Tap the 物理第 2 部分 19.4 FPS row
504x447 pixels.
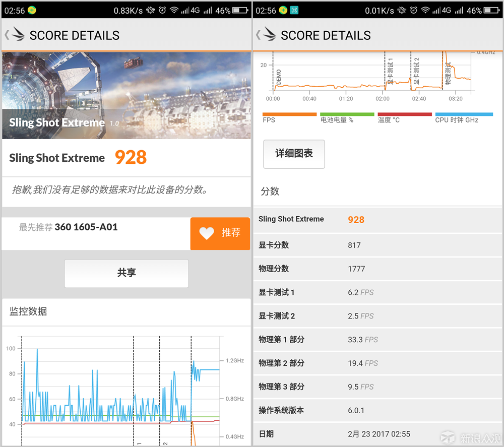coord(377,363)
